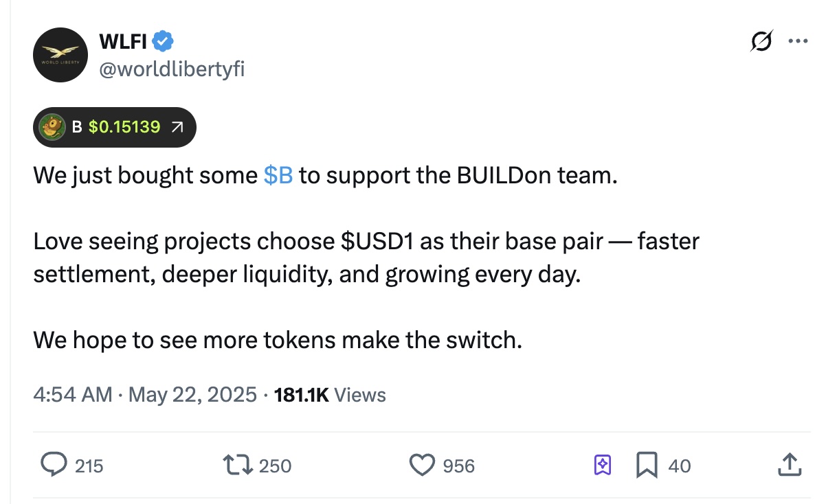Viewport: 815px width, 504px height.
Task: Open the 181.1K Views analytics
Action: point(329,395)
